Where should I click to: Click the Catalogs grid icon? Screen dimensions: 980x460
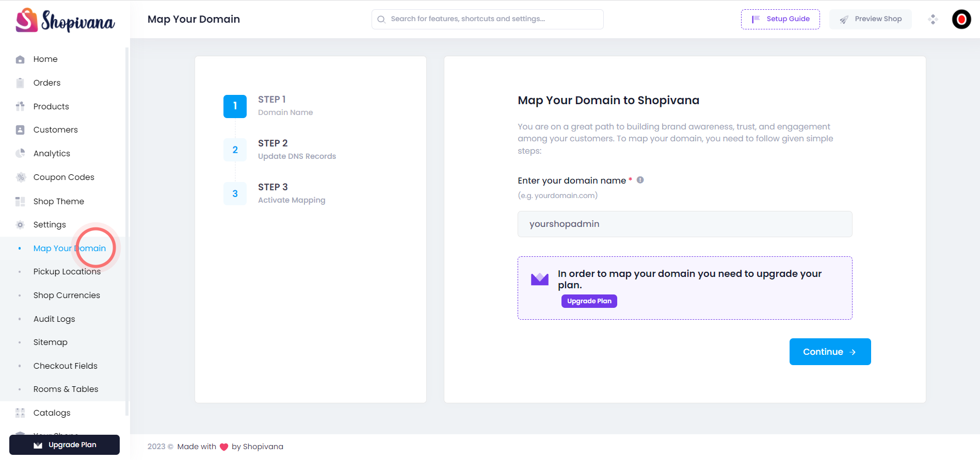coord(20,413)
